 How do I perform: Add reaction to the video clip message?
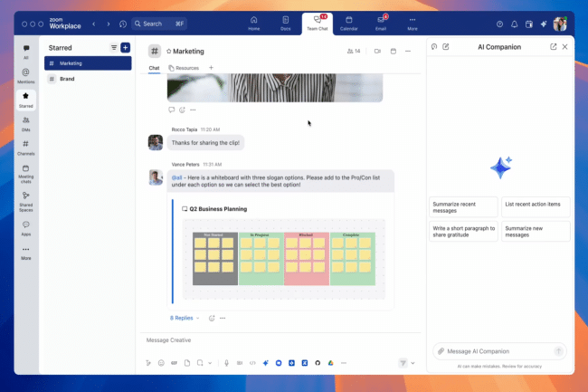pyautogui.click(x=182, y=110)
